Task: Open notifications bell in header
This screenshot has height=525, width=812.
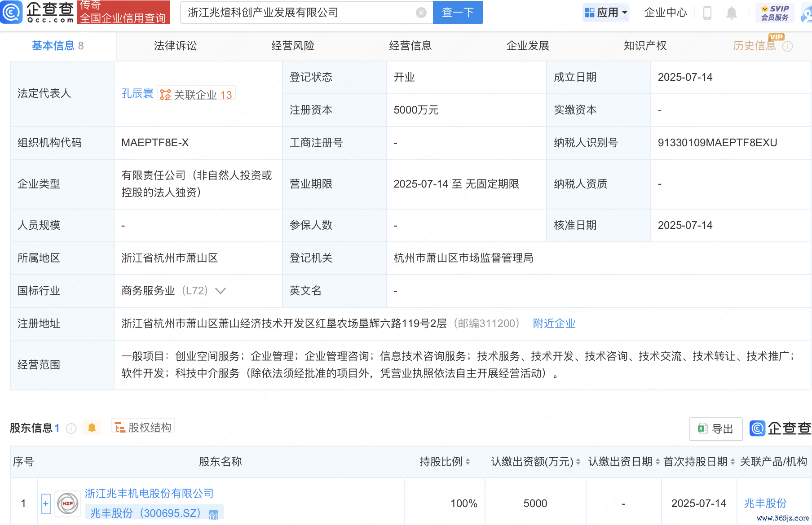Action: click(x=731, y=13)
